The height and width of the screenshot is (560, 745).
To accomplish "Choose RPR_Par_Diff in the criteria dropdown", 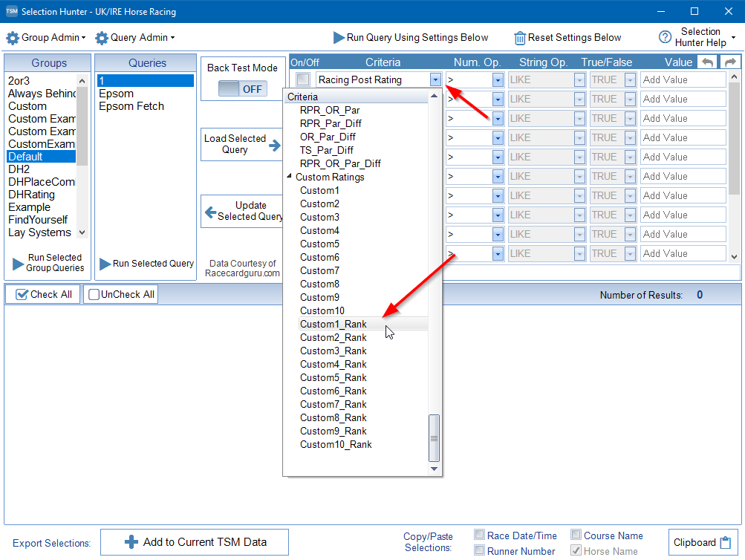I will pos(331,123).
